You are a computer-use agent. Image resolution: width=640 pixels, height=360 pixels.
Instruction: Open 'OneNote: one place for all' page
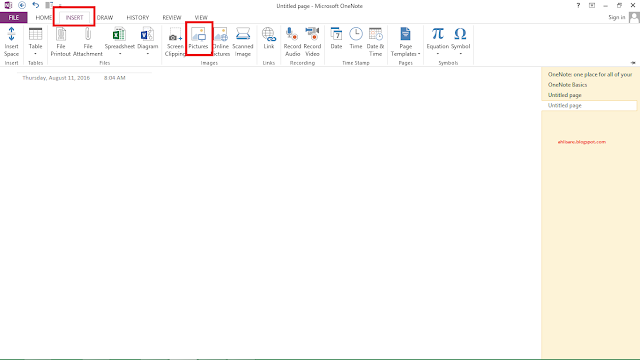click(589, 75)
